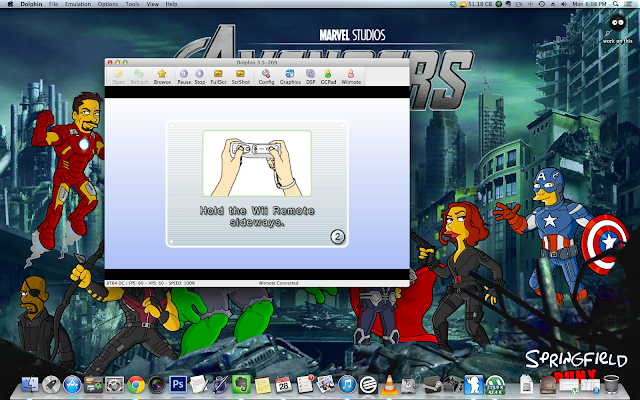
Task: Open the Options menu
Action: (108, 4)
